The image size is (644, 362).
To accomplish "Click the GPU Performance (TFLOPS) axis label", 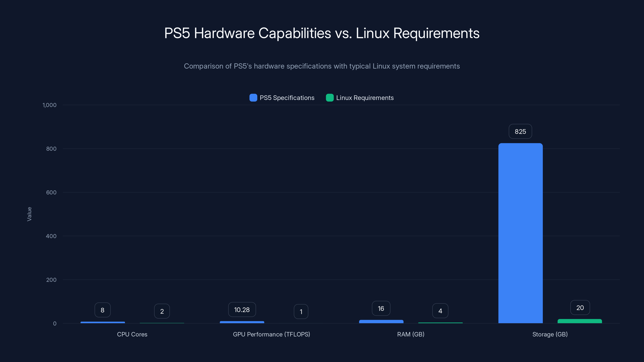I will (271, 334).
